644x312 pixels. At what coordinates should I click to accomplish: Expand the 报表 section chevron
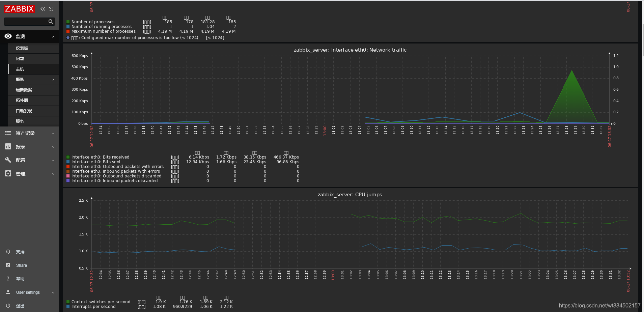[53, 147]
